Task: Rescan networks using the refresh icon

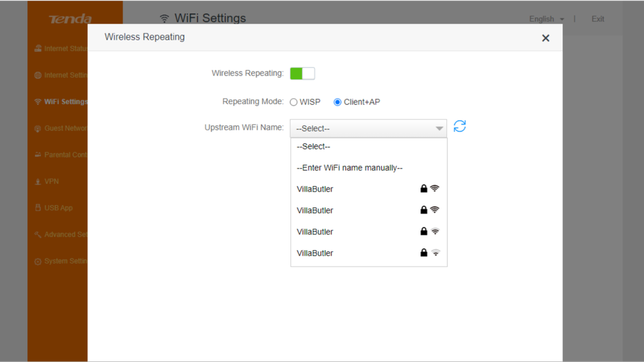Action: [459, 126]
